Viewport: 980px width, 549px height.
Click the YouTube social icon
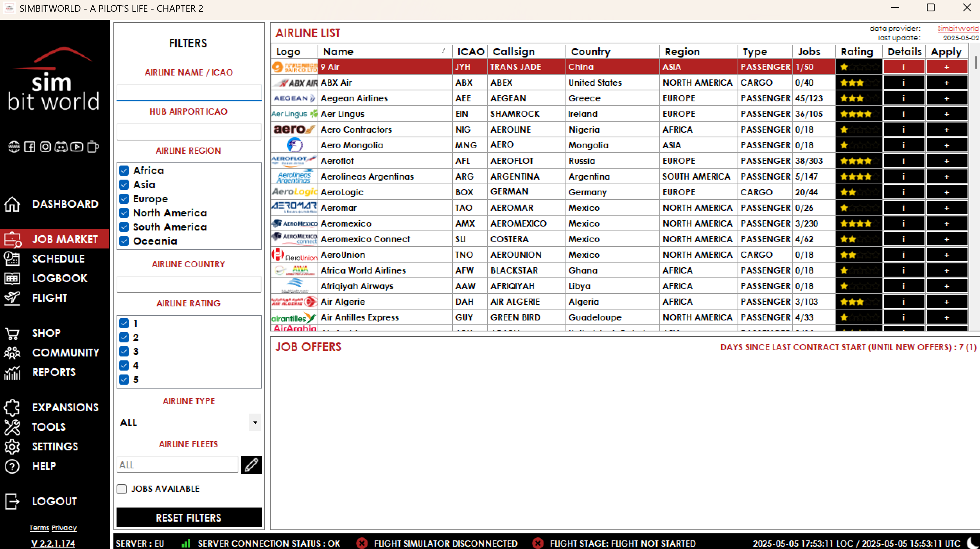pyautogui.click(x=77, y=147)
